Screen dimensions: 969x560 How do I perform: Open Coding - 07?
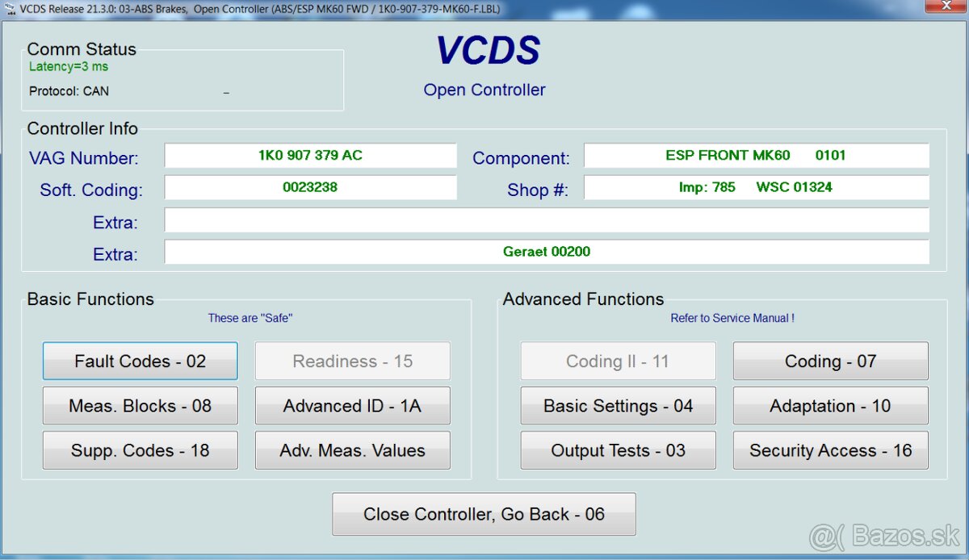pyautogui.click(x=830, y=361)
